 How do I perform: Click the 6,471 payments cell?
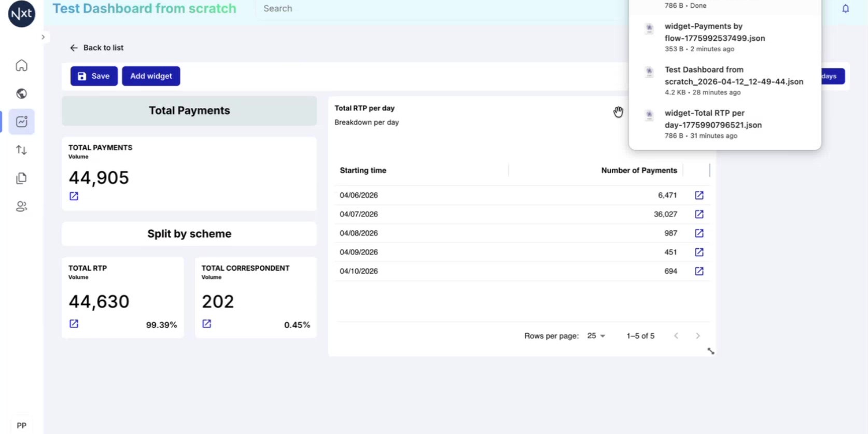tap(667, 195)
